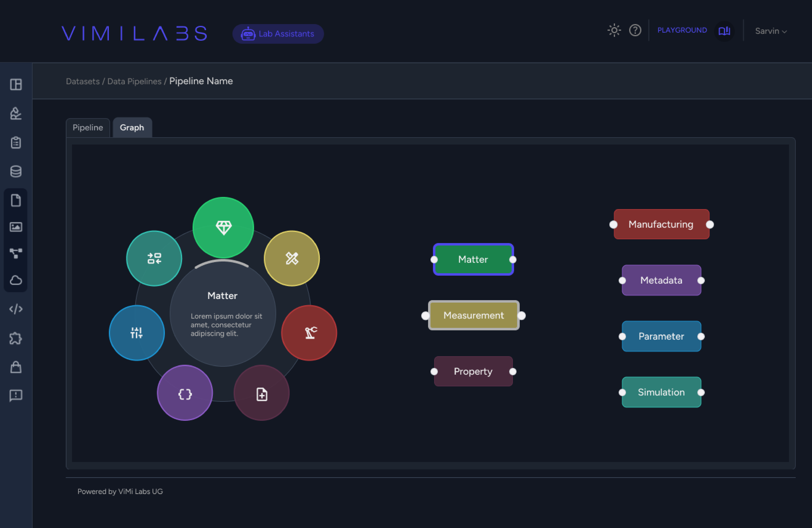Open the clipboard icon in sidebar
The width and height of the screenshot is (812, 528).
(16, 142)
